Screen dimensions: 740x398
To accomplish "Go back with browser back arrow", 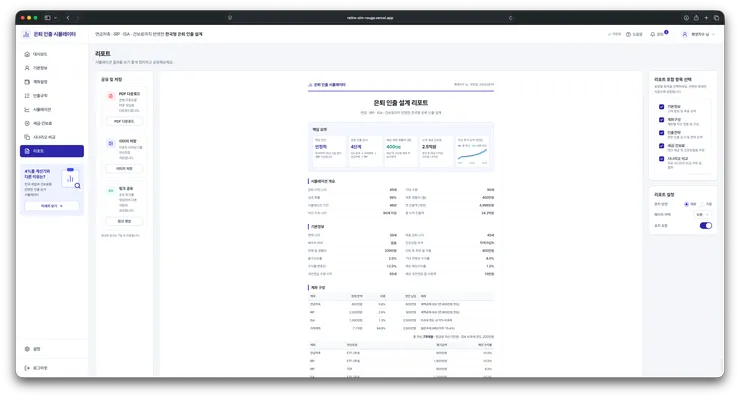I will [x=68, y=17].
